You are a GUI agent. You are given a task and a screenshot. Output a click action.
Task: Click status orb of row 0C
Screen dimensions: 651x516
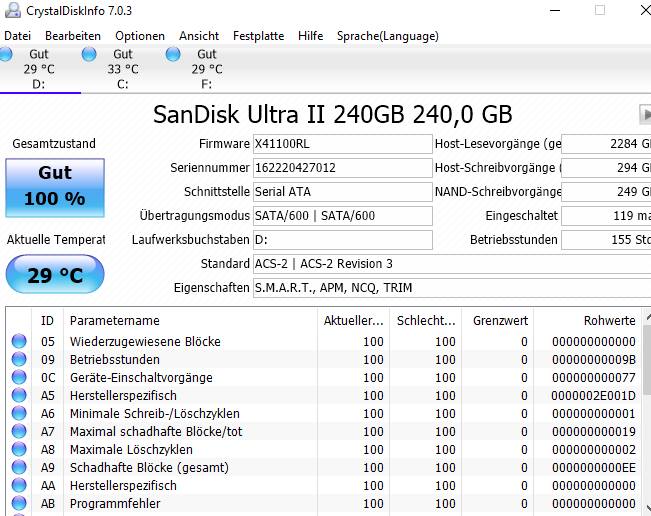(x=19, y=377)
